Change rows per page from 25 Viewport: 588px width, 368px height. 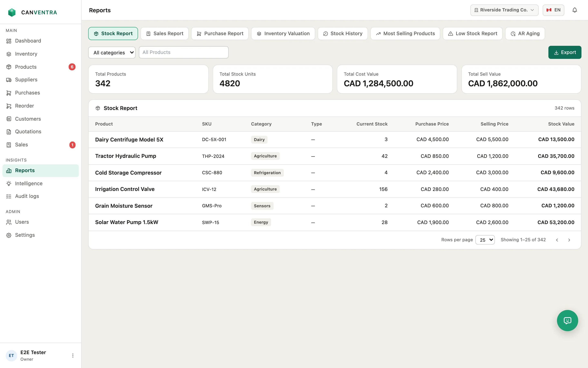pos(485,240)
